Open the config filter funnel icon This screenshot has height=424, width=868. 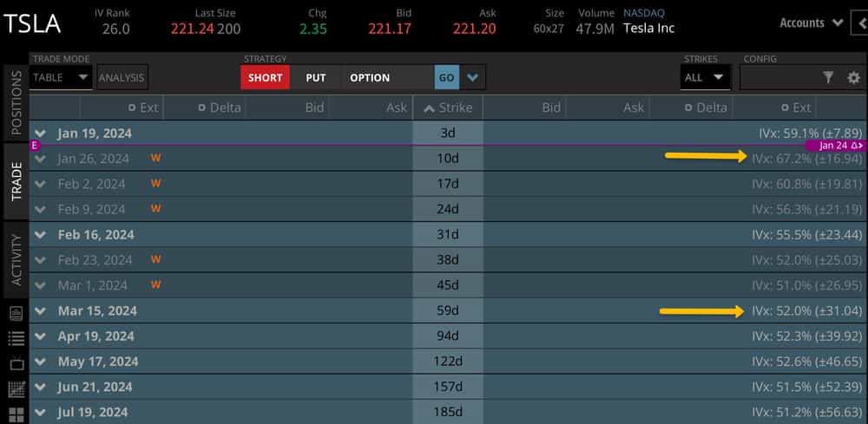click(828, 78)
